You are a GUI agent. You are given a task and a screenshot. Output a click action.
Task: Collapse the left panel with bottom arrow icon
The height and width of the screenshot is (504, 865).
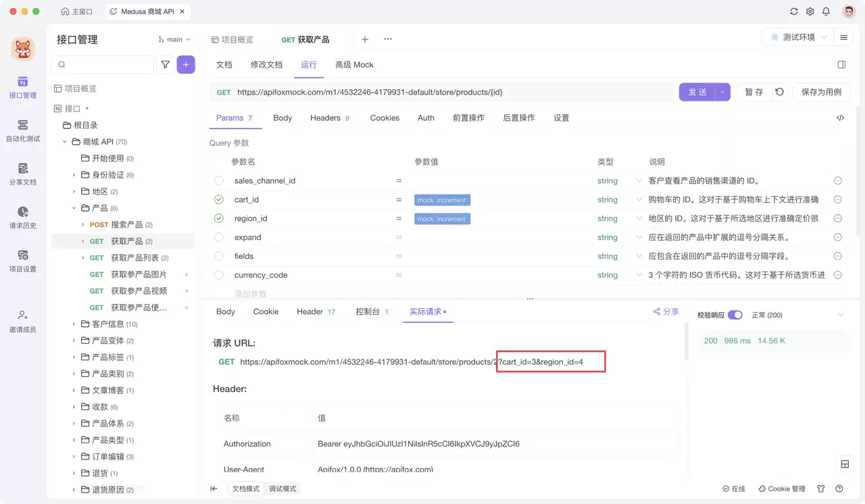(214, 488)
